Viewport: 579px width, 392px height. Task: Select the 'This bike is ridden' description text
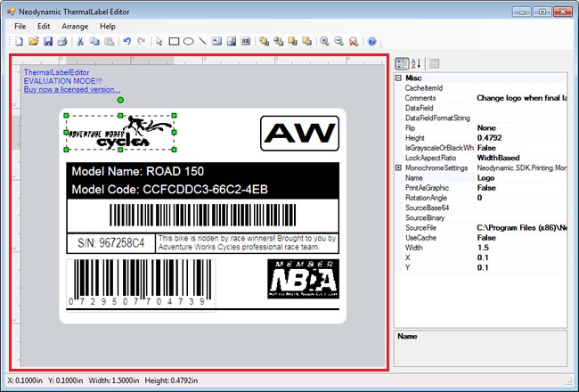(247, 242)
